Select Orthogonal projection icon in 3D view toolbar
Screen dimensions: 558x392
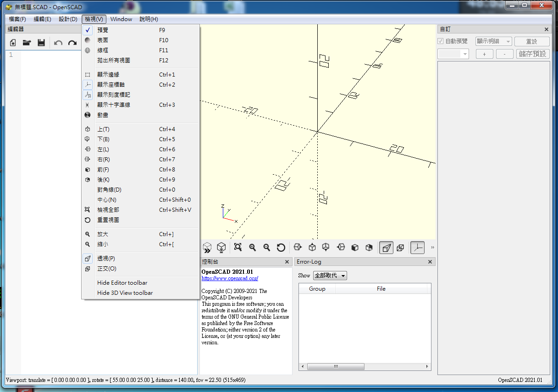point(400,248)
